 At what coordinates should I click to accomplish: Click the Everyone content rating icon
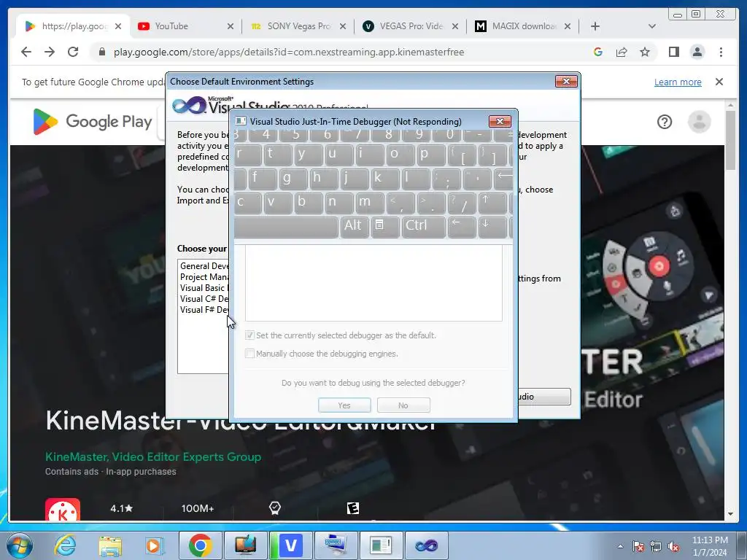(x=352, y=508)
